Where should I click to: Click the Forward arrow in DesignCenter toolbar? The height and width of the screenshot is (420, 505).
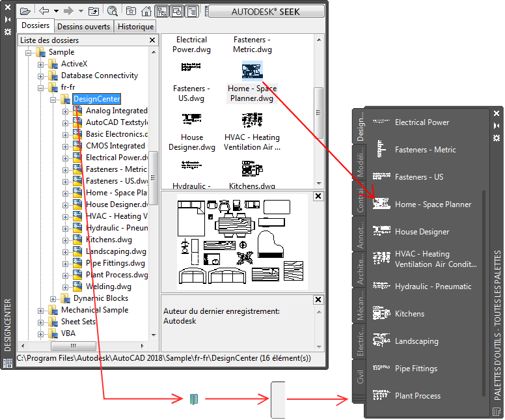68,11
